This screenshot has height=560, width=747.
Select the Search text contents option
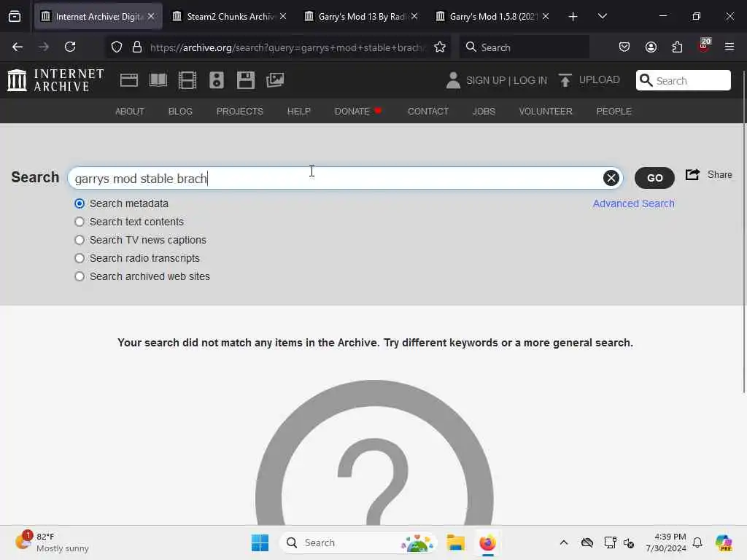(80, 222)
